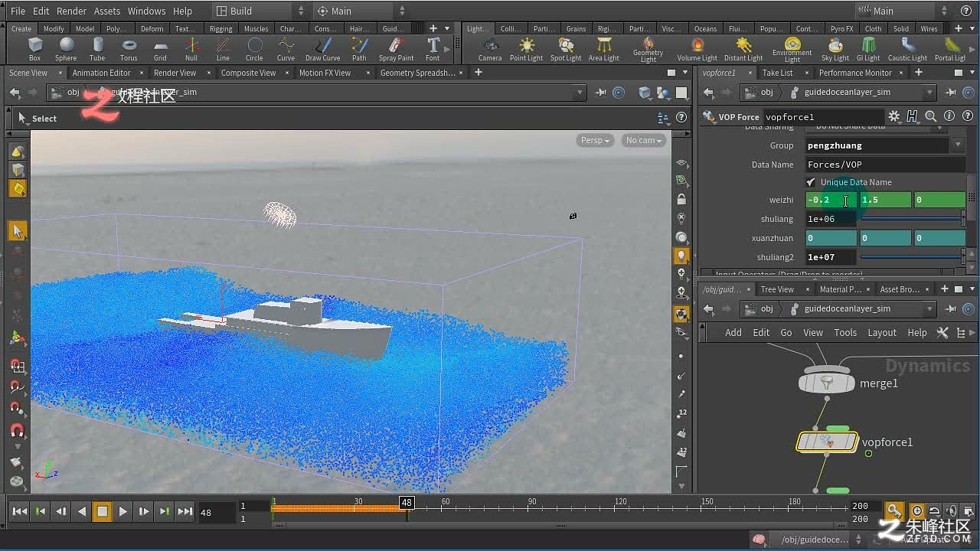Add a Caustic Light from the shelf
The image size is (980, 551).
click(x=907, y=49)
